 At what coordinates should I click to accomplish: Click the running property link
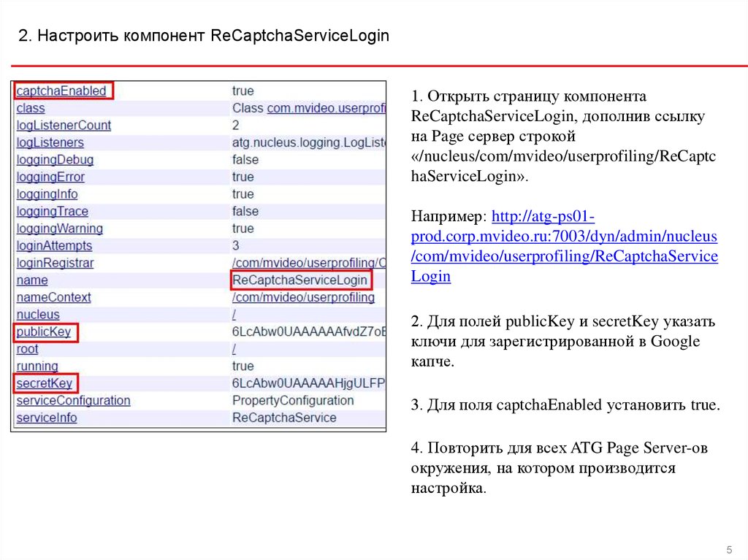[37, 366]
